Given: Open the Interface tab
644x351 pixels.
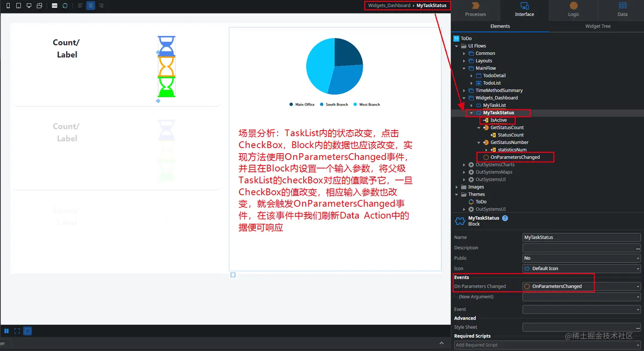Looking at the screenshot, I should pyautogui.click(x=524, y=10).
